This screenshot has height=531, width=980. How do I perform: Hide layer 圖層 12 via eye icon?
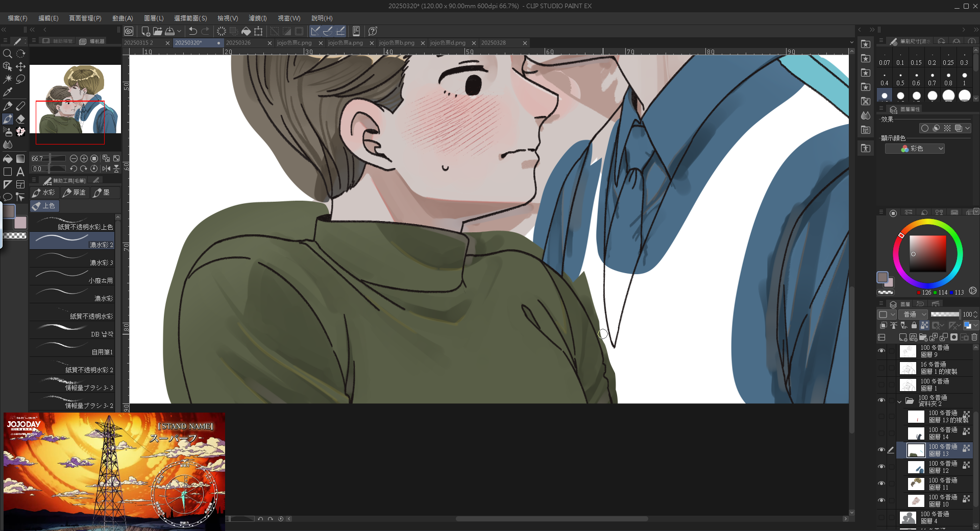(881, 467)
